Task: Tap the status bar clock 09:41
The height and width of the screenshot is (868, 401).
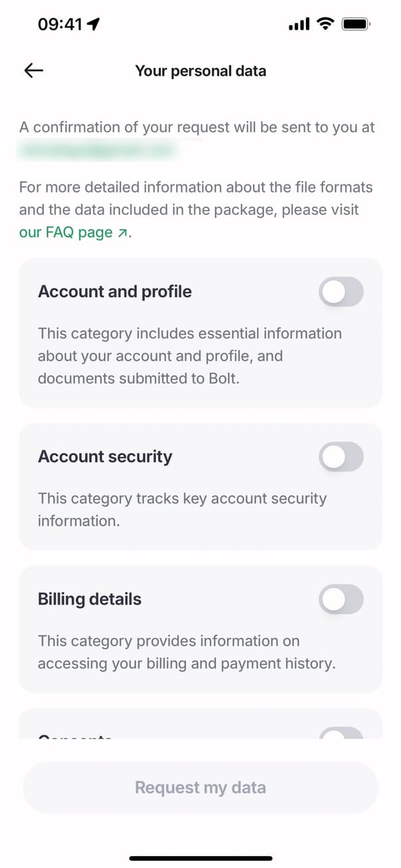Action: coord(60,25)
